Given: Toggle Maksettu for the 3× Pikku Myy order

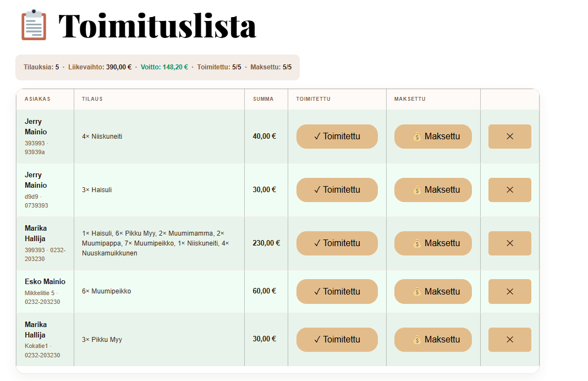Looking at the screenshot, I should click(433, 340).
